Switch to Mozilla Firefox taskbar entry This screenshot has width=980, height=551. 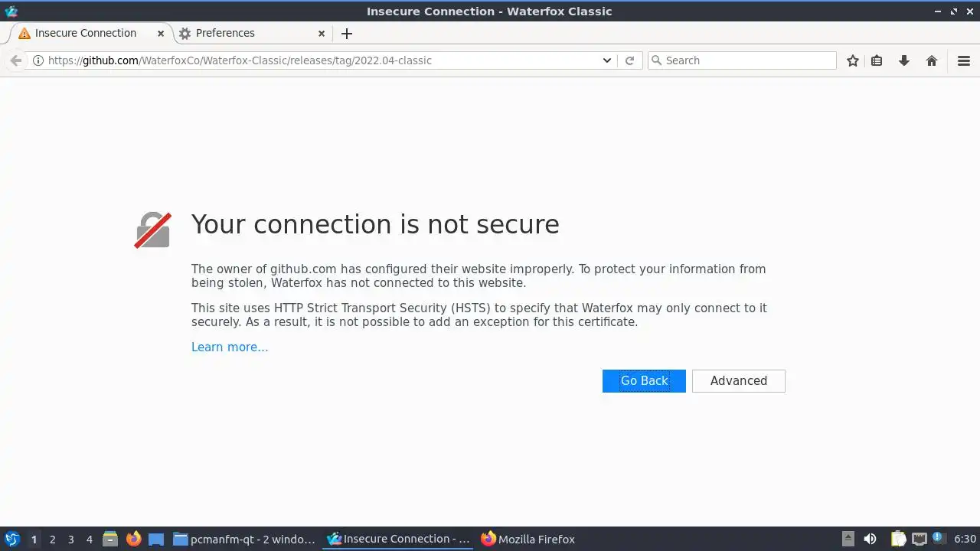528,540
